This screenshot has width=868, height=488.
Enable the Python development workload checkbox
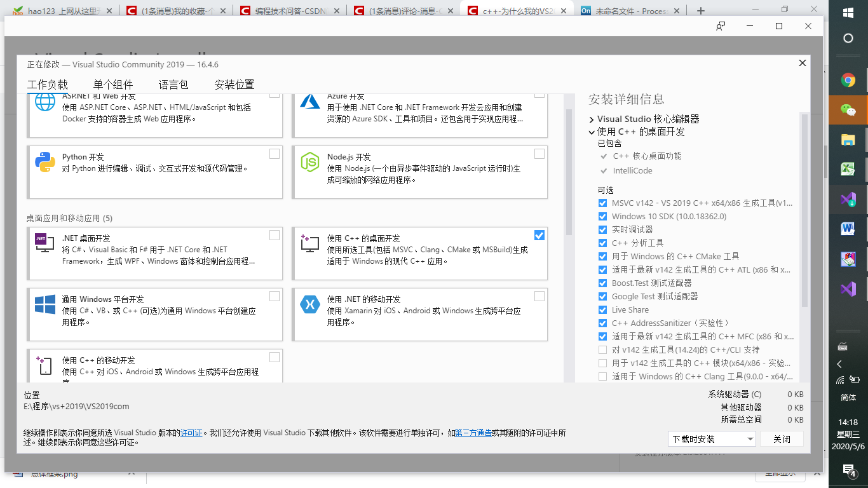pyautogui.click(x=275, y=154)
